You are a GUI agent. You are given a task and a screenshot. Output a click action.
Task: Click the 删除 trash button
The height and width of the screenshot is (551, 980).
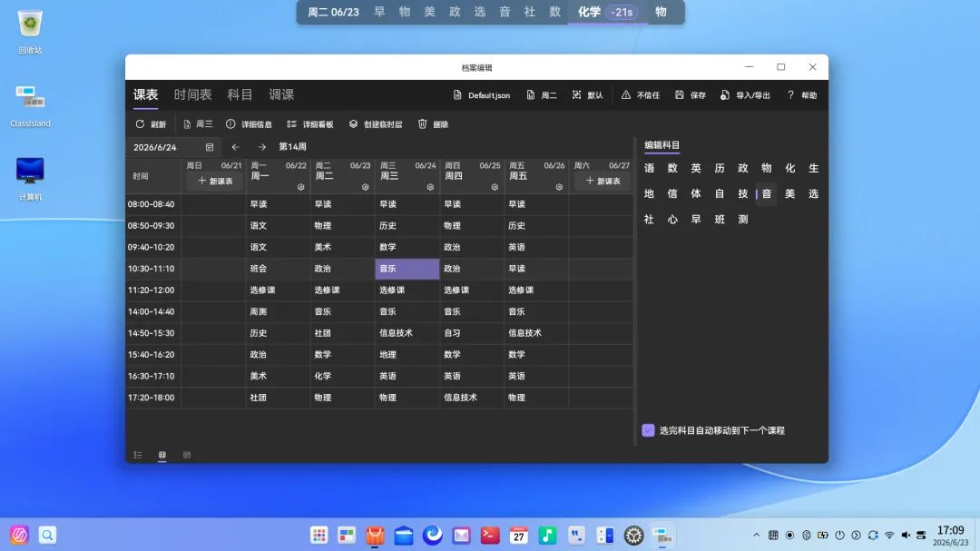tap(433, 123)
